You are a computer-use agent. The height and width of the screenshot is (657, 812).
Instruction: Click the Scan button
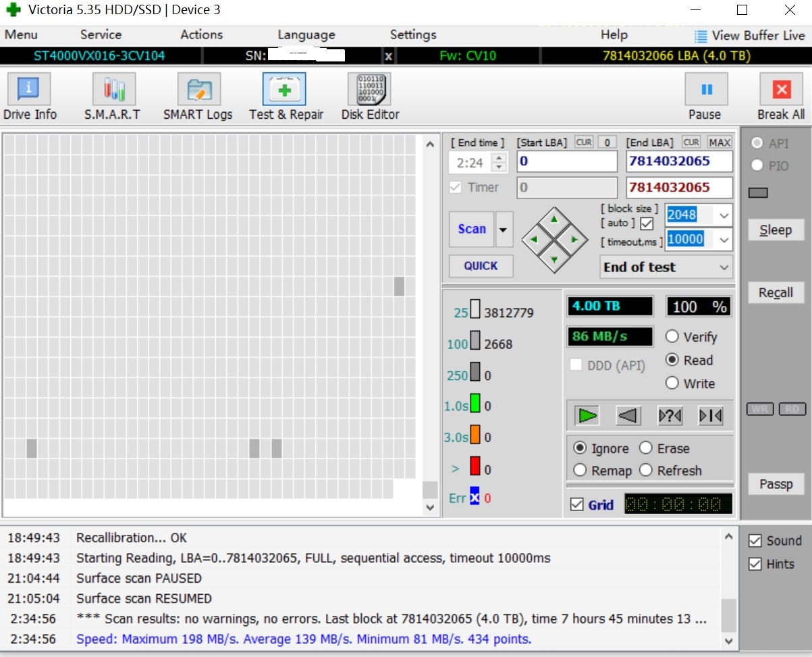[x=472, y=230]
